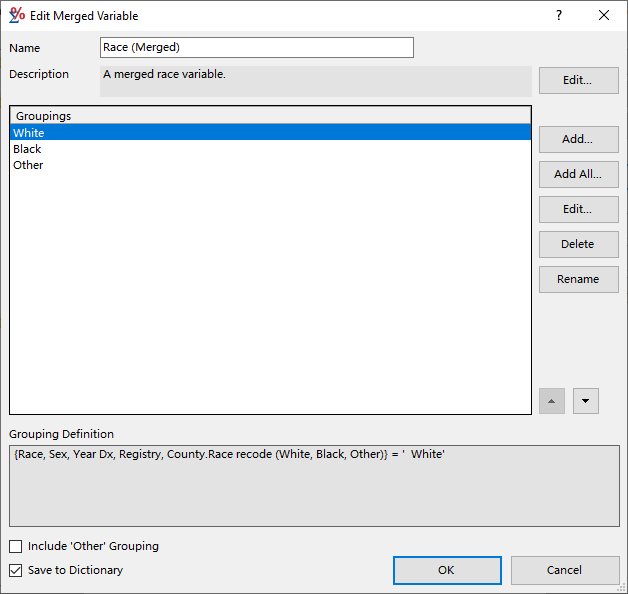
Task: Select the Other grouping in list
Action: click(x=28, y=165)
